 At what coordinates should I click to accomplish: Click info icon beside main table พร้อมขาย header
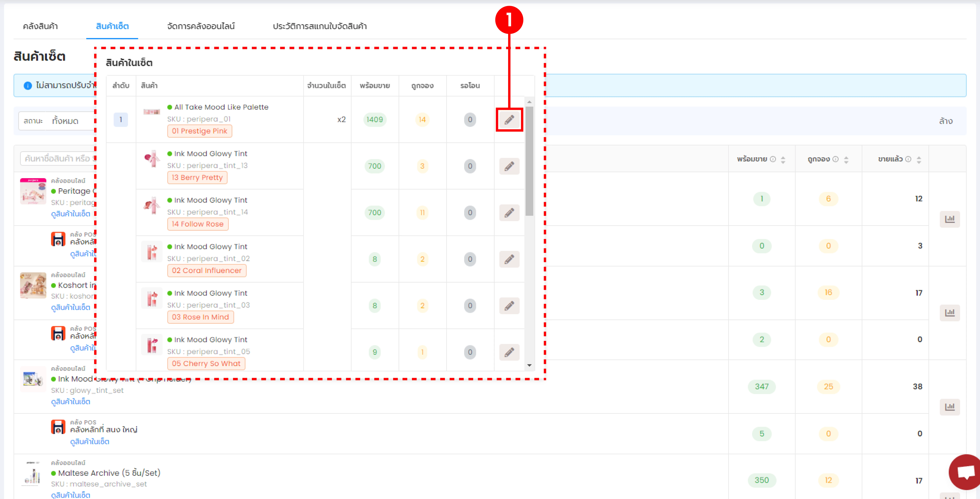pyautogui.click(x=773, y=159)
